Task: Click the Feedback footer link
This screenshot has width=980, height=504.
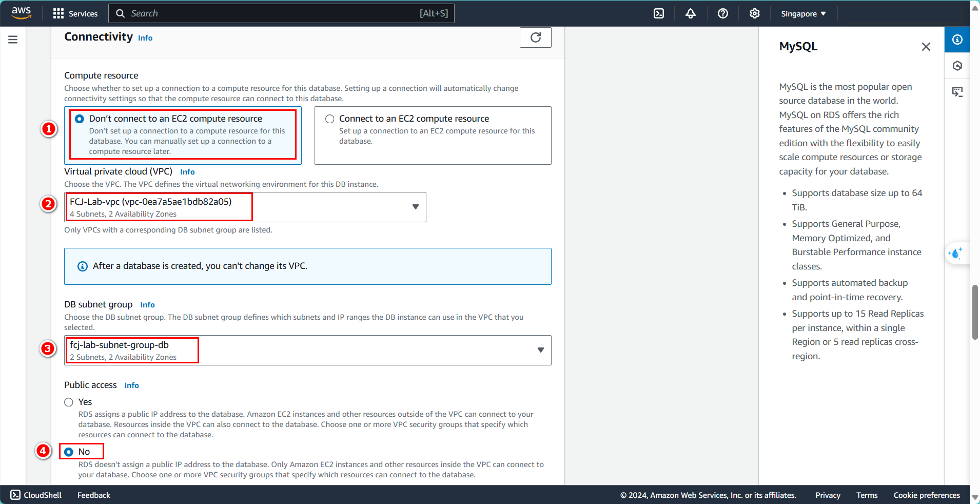Action: point(94,495)
